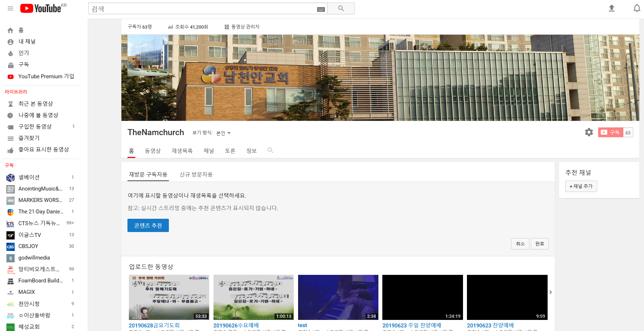This screenshot has width=644, height=331.
Task: Open 53:33 video thumbnail
Action: tap(169, 297)
